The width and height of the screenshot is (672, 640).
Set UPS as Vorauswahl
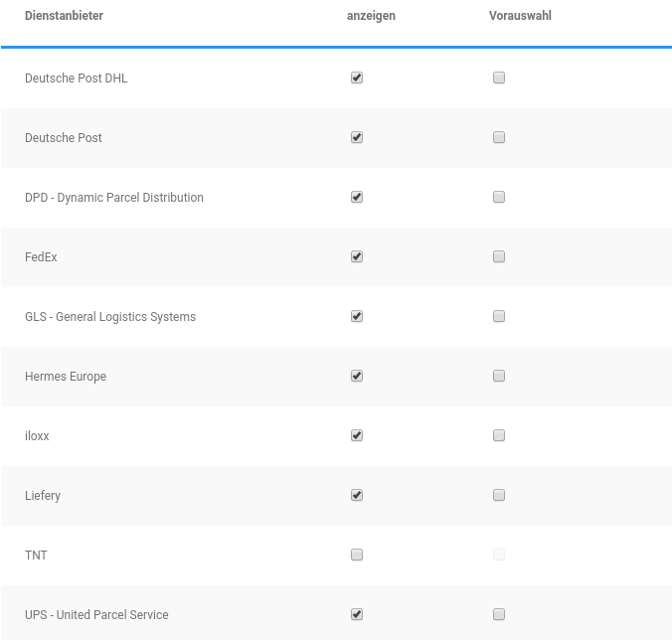click(x=499, y=614)
